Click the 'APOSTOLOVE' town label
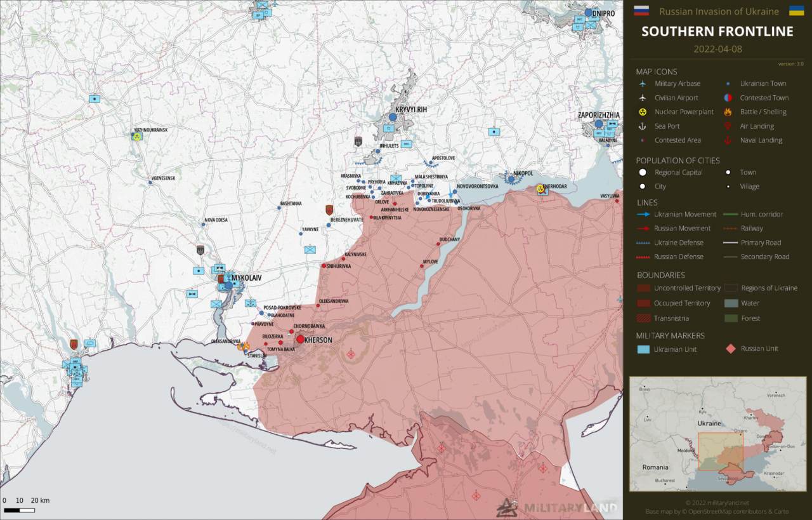 click(443, 158)
